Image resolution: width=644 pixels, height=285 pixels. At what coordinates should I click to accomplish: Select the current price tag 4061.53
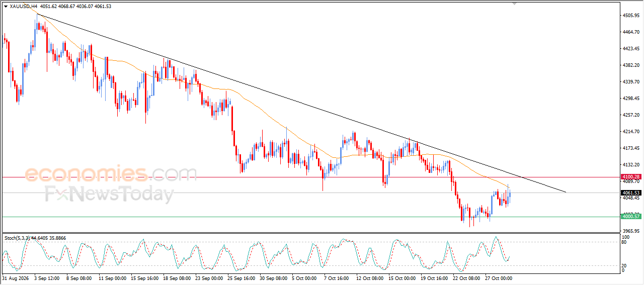pyautogui.click(x=631, y=193)
